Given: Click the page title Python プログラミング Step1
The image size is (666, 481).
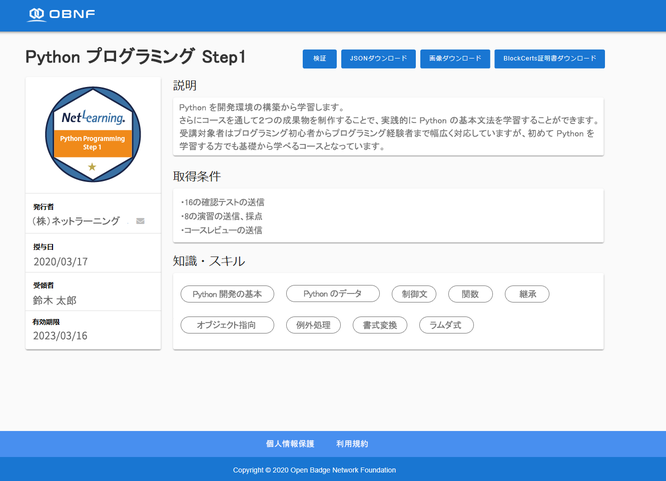Looking at the screenshot, I should (135, 57).
